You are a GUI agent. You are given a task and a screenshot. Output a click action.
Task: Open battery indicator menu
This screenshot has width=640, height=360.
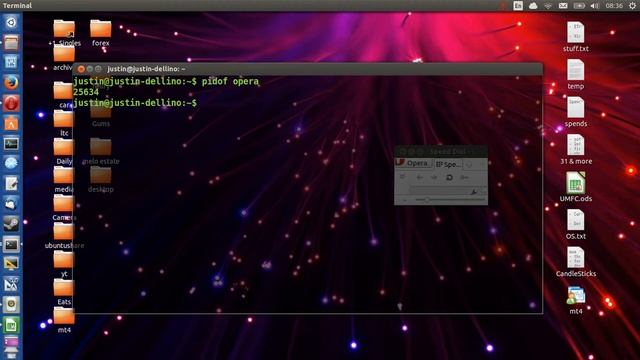(x=579, y=5)
